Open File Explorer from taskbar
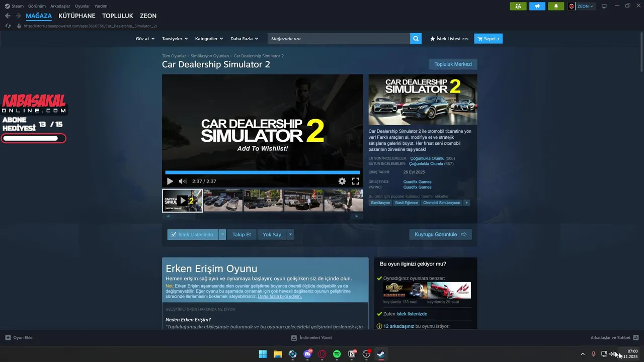The image size is (644, 362). point(278,354)
